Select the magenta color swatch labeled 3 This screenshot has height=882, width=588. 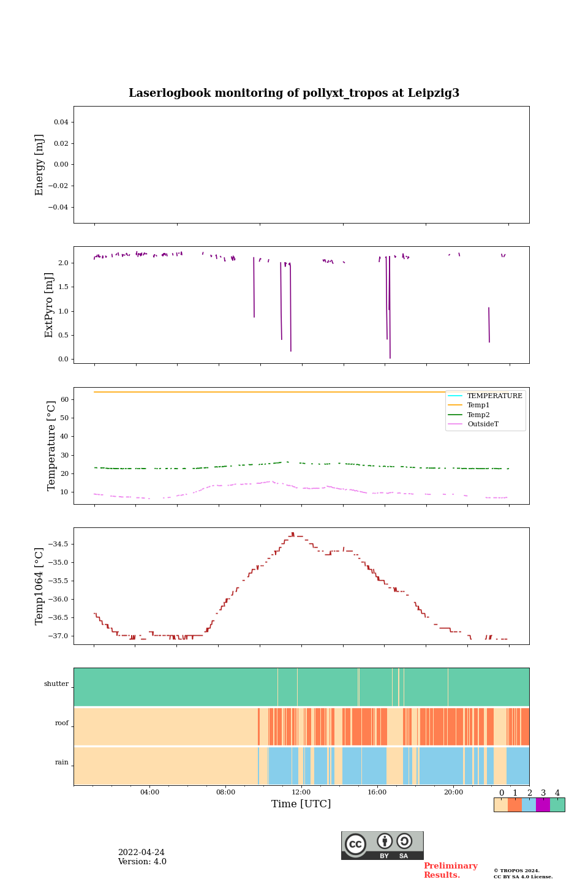(543, 805)
